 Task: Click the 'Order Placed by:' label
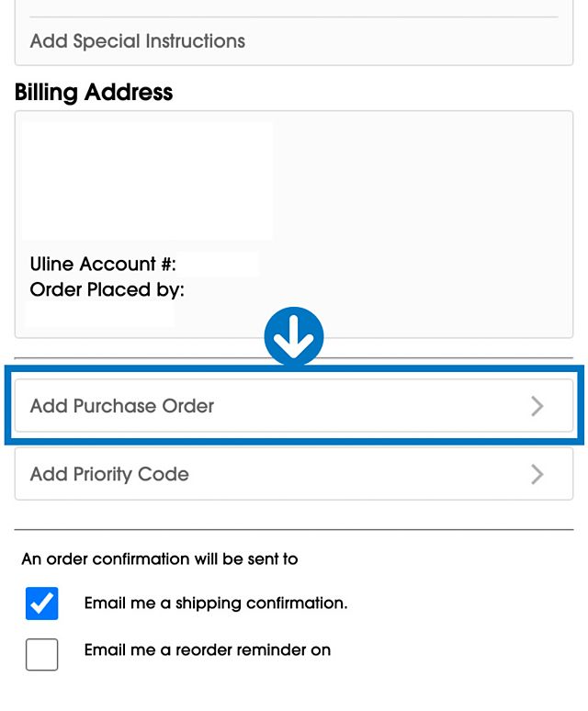tap(107, 290)
